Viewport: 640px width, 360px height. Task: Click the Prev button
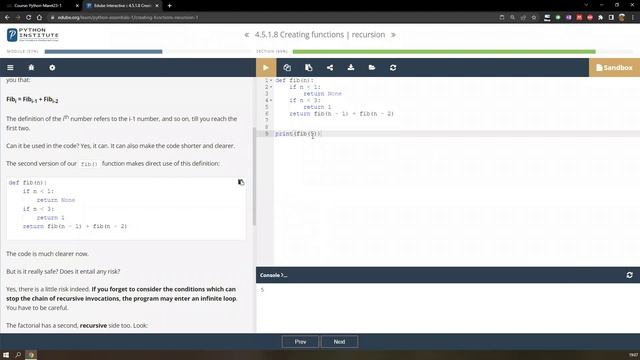click(x=300, y=342)
